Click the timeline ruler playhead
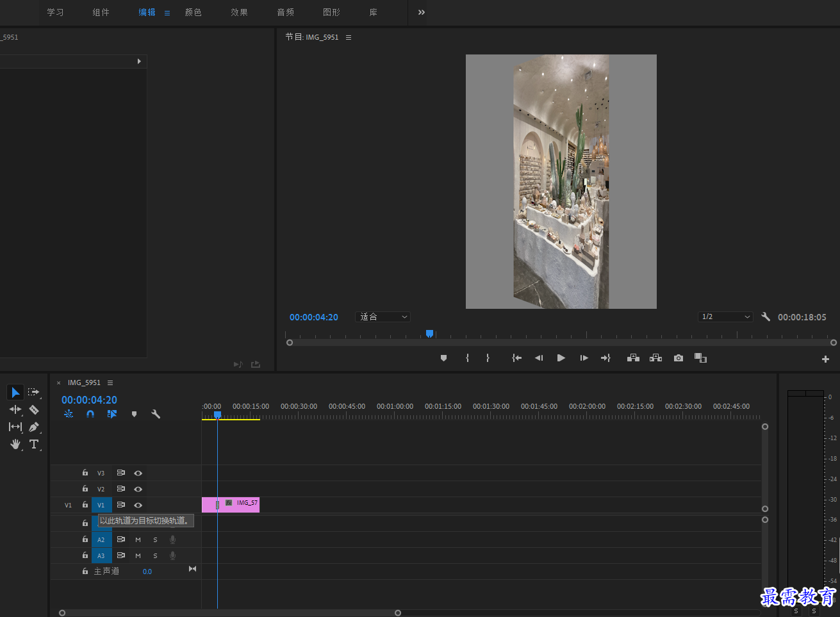This screenshot has height=617, width=840. click(x=217, y=415)
